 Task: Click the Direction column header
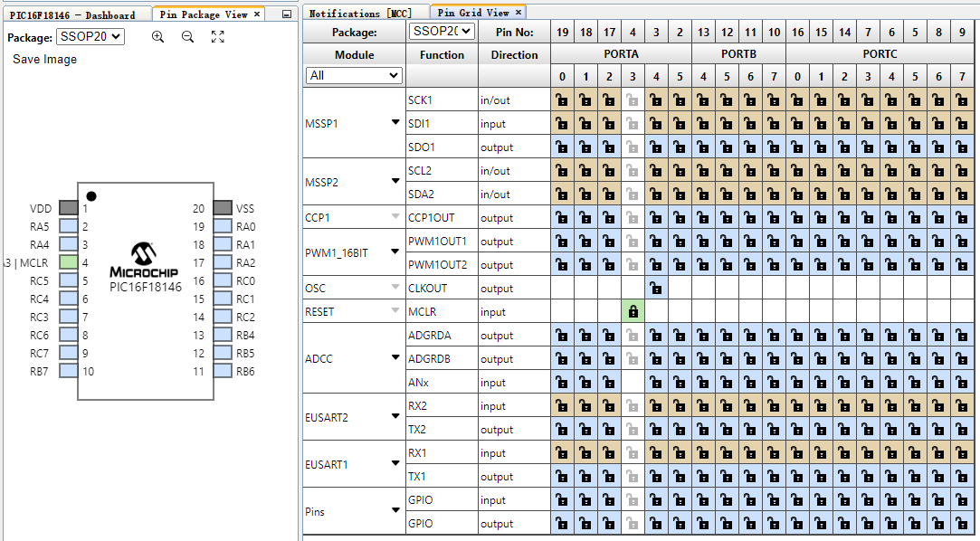pyautogui.click(x=514, y=55)
